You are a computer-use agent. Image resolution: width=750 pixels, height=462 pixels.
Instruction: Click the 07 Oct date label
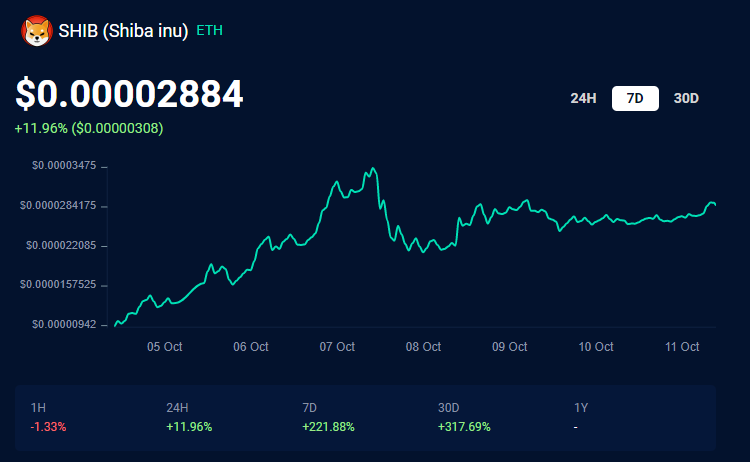point(337,347)
